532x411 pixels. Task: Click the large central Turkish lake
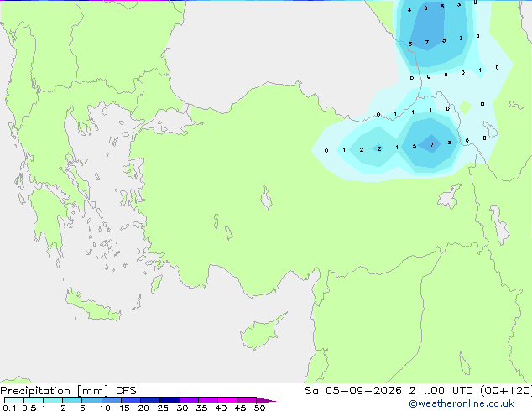tap(266, 198)
